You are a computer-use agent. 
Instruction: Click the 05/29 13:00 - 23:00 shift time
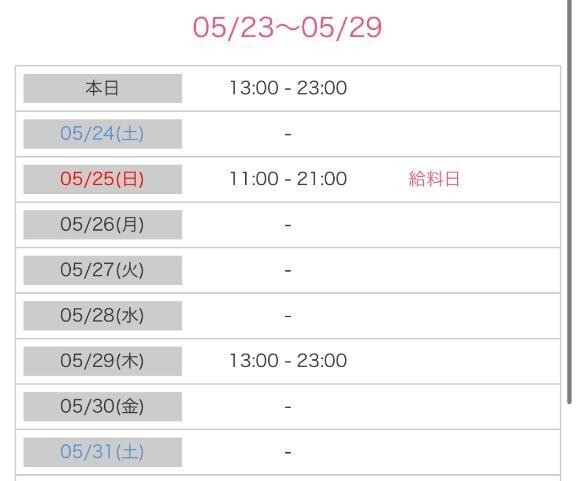(288, 361)
